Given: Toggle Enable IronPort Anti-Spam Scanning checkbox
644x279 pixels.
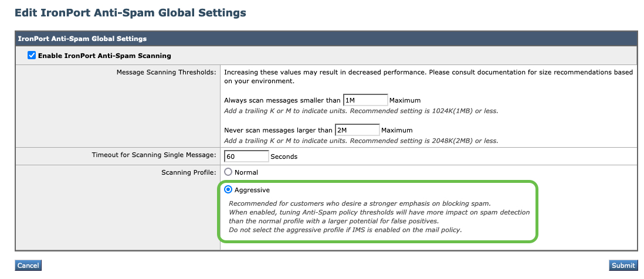Looking at the screenshot, I should pyautogui.click(x=32, y=55).
